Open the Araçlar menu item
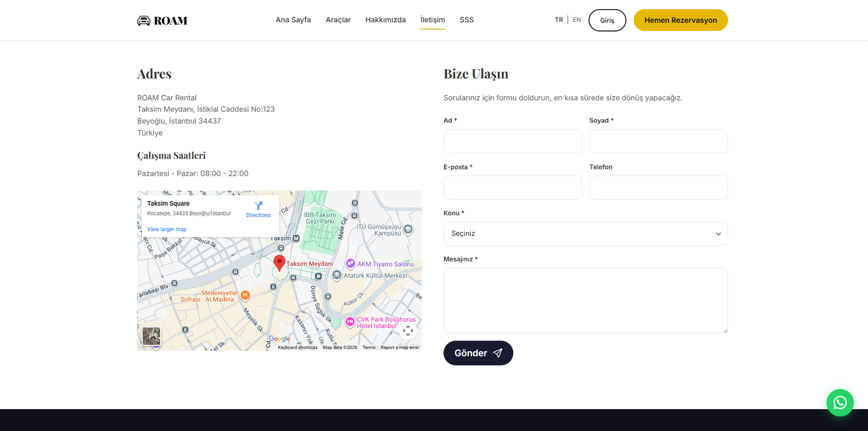This screenshot has width=868, height=431. 338,20
